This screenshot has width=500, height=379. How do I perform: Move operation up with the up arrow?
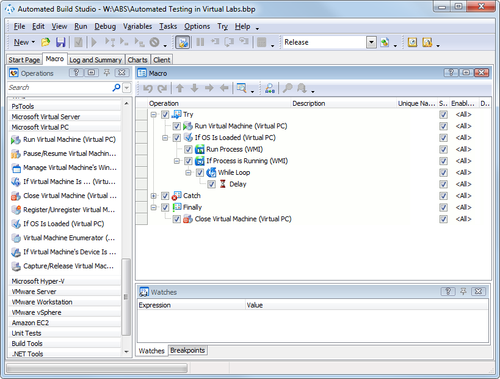[x=180, y=88]
